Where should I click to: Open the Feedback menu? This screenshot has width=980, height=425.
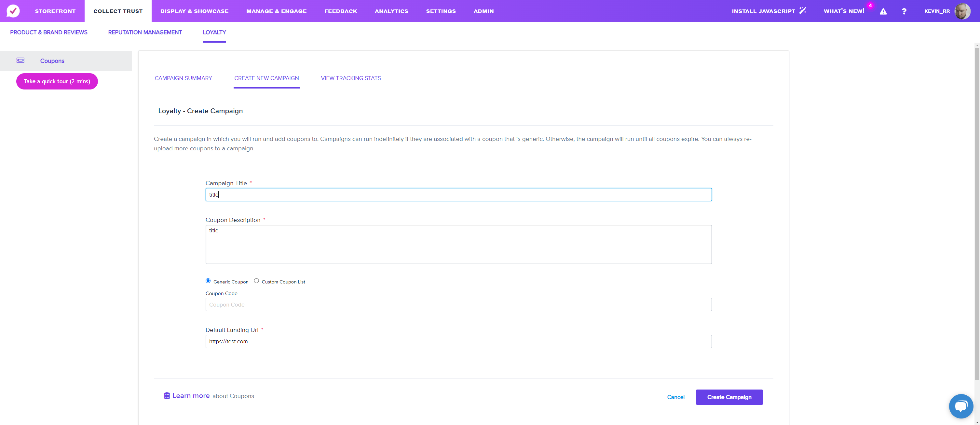[341, 11]
